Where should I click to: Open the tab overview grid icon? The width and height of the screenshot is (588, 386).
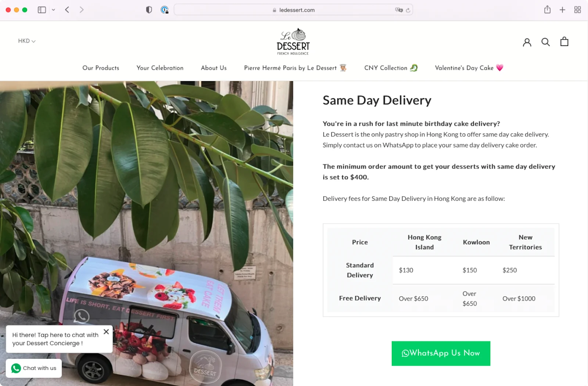pyautogui.click(x=577, y=10)
